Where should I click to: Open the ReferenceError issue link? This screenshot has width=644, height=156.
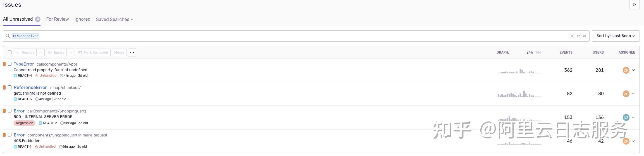click(30, 87)
